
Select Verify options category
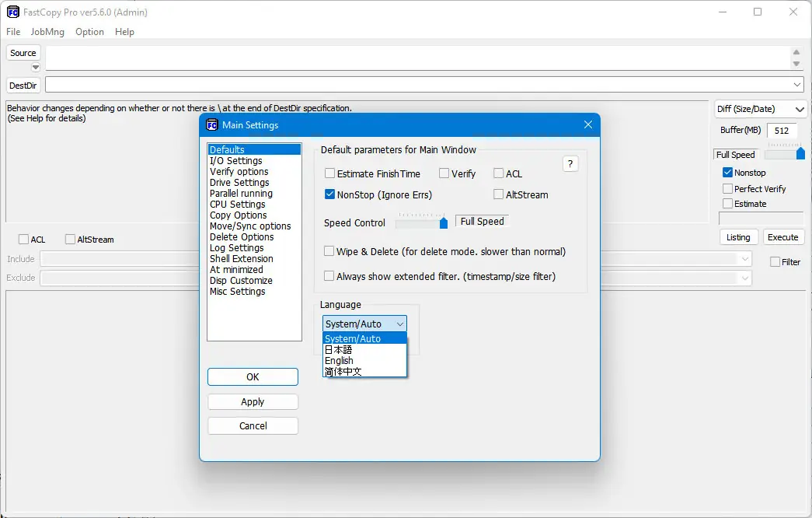(254, 172)
